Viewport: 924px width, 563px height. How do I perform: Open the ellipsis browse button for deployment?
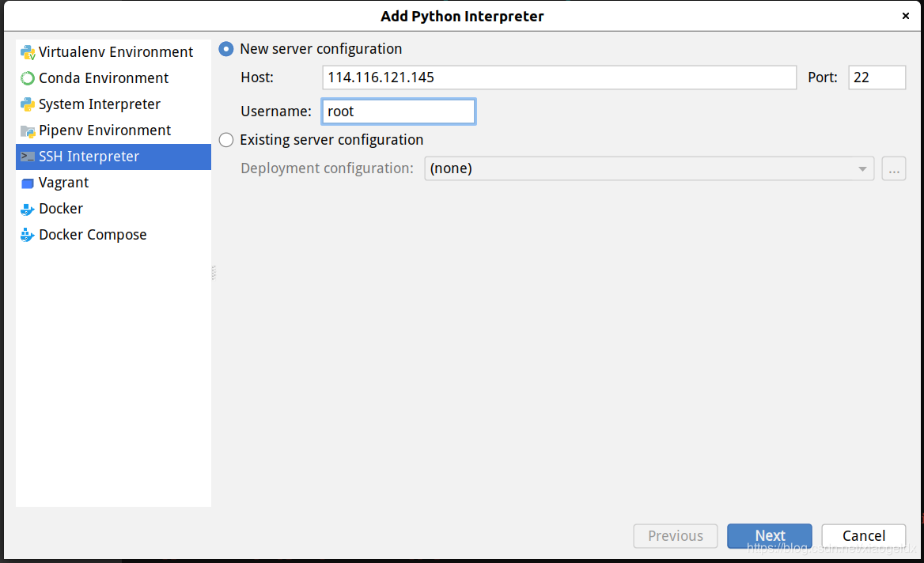coord(893,169)
